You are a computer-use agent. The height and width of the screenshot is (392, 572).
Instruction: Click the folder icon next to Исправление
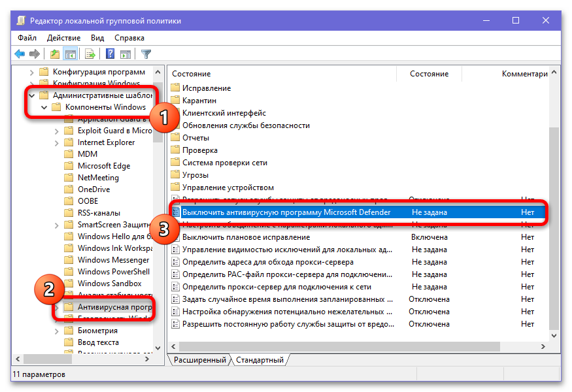pos(175,88)
